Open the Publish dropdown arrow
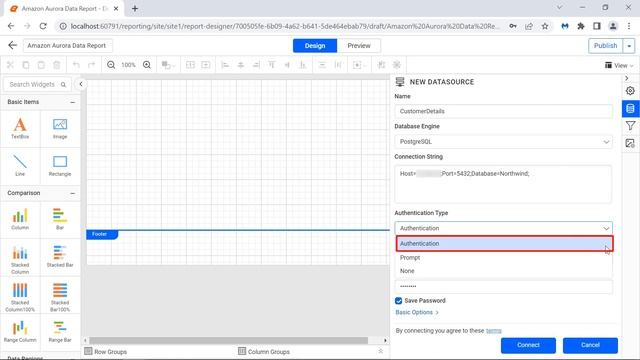 (629, 46)
